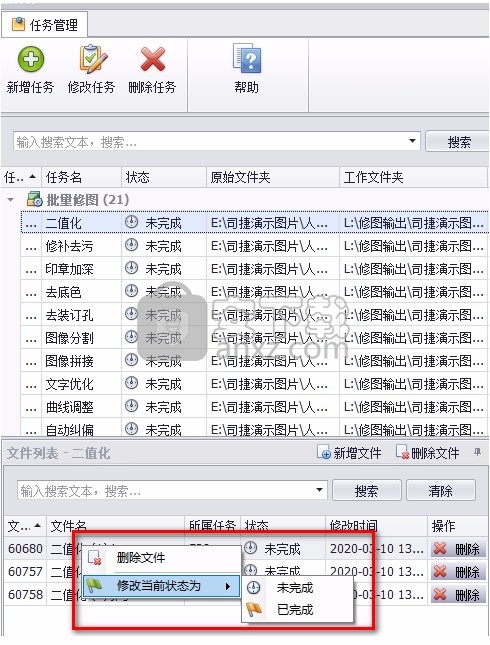Sort by the 任务名 column header
Screen dimensions: 490x645
pos(81,178)
